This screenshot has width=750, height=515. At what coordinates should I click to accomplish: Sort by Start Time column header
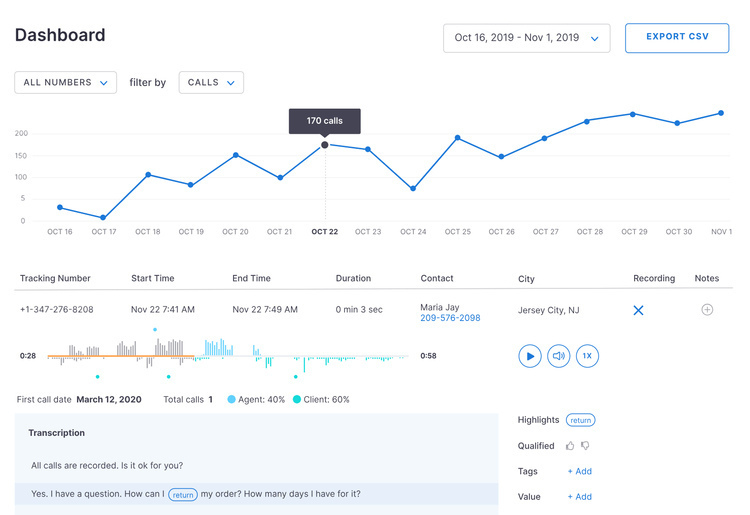153,278
